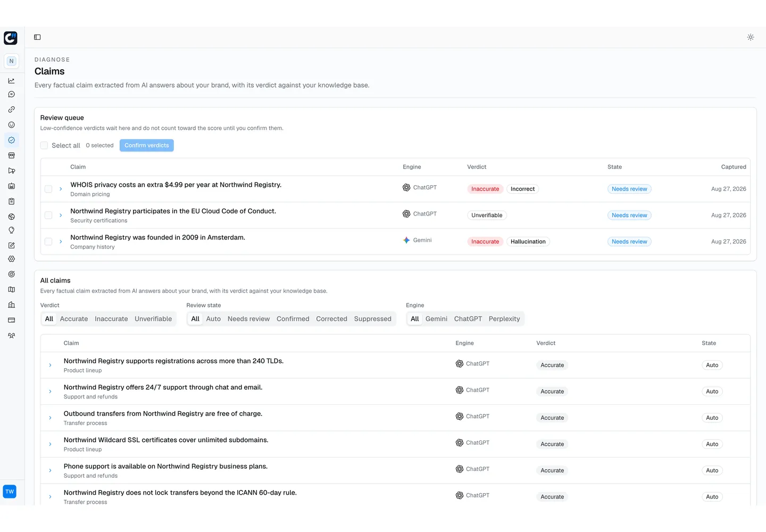Filter review state by Confirmed
The image size is (766, 532).
[x=293, y=319]
